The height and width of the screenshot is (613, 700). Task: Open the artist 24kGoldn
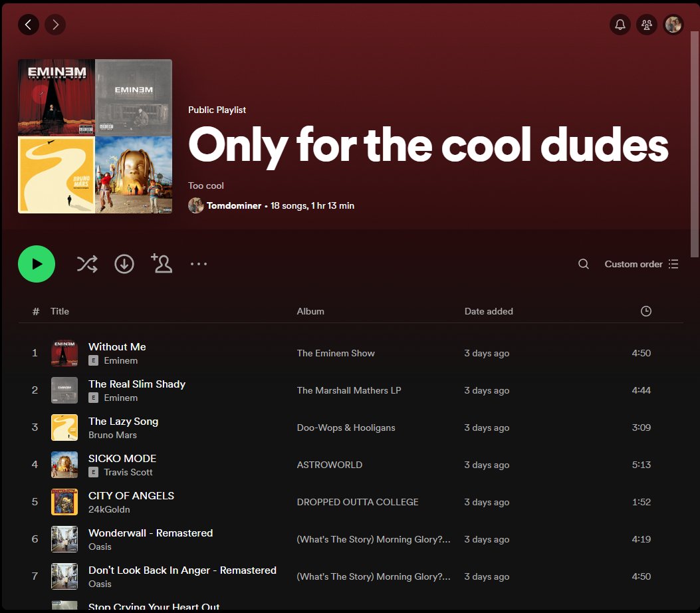click(109, 509)
